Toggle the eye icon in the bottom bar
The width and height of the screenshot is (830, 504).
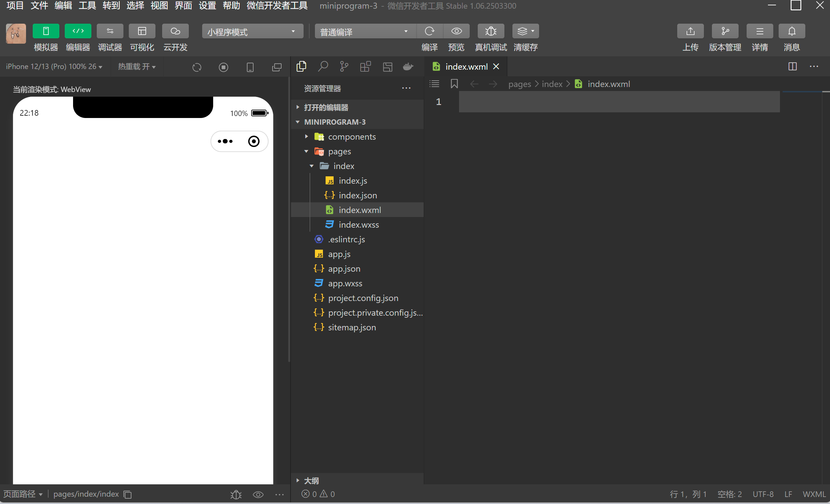(x=258, y=494)
